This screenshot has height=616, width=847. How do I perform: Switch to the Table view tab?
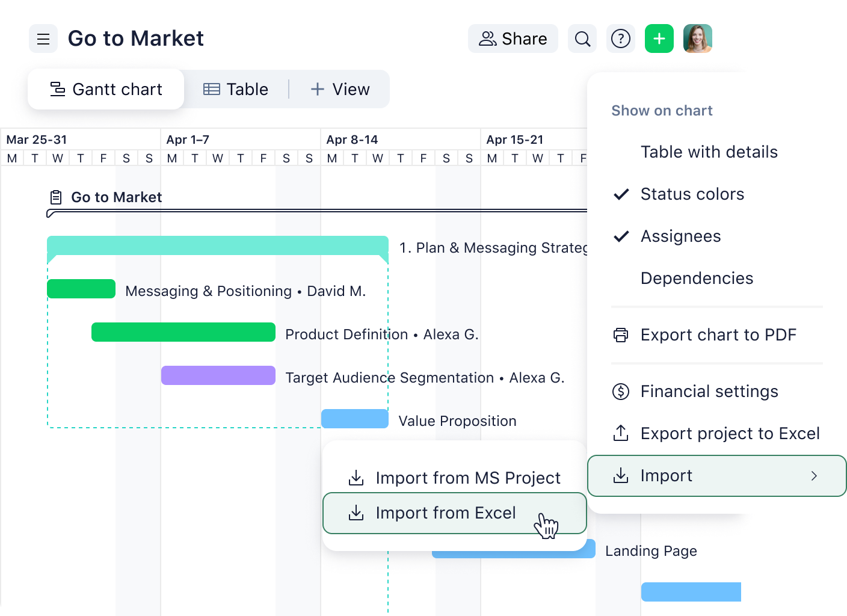click(237, 89)
